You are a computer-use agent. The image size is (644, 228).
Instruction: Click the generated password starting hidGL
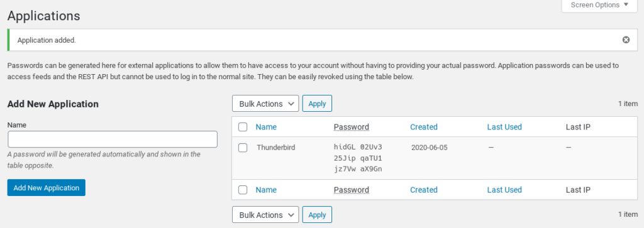(x=358, y=158)
